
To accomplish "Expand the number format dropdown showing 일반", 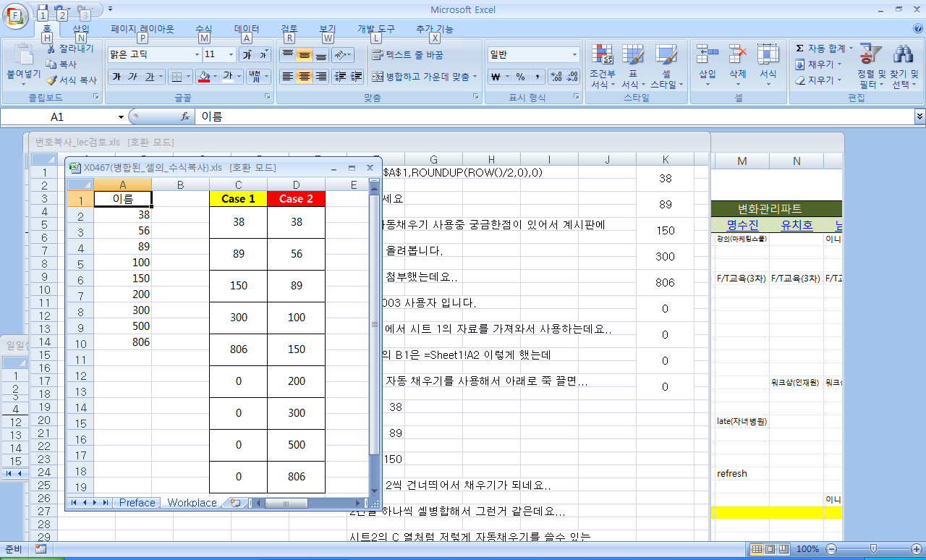I will point(575,55).
